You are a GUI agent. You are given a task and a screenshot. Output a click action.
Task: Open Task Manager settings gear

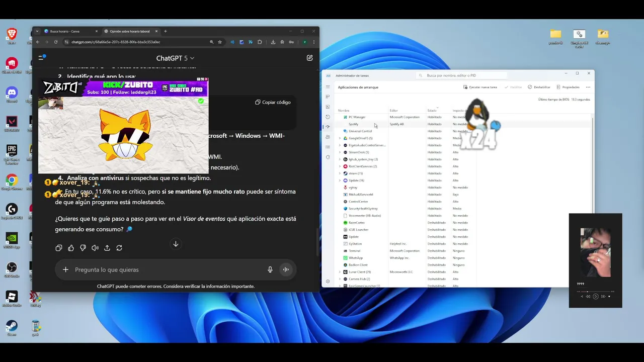pyautogui.click(x=328, y=282)
